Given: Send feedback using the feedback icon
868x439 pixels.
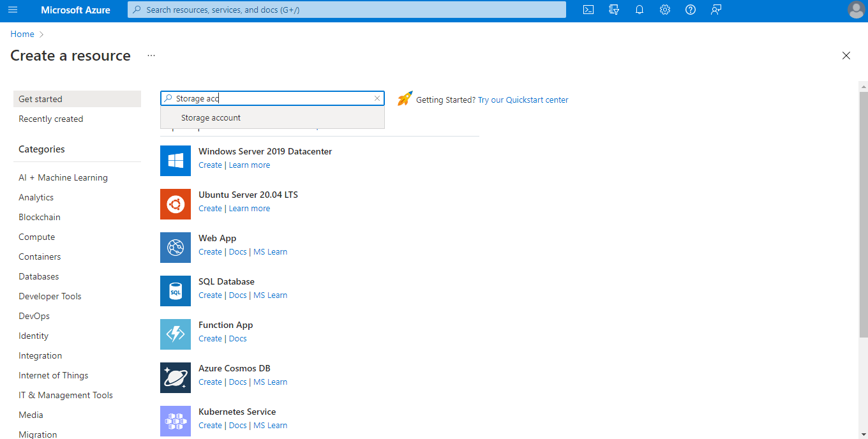Looking at the screenshot, I should (x=715, y=10).
